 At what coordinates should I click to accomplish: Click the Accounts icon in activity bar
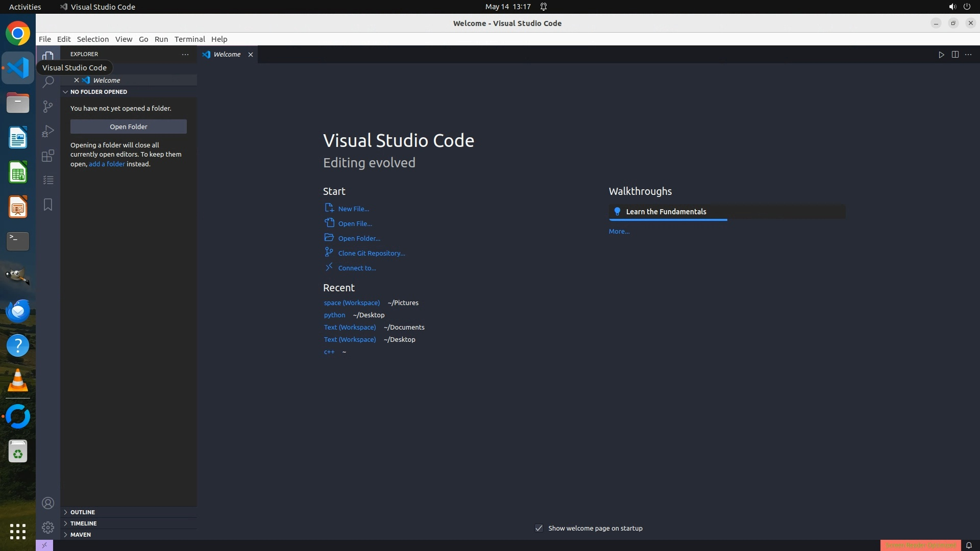pyautogui.click(x=48, y=503)
